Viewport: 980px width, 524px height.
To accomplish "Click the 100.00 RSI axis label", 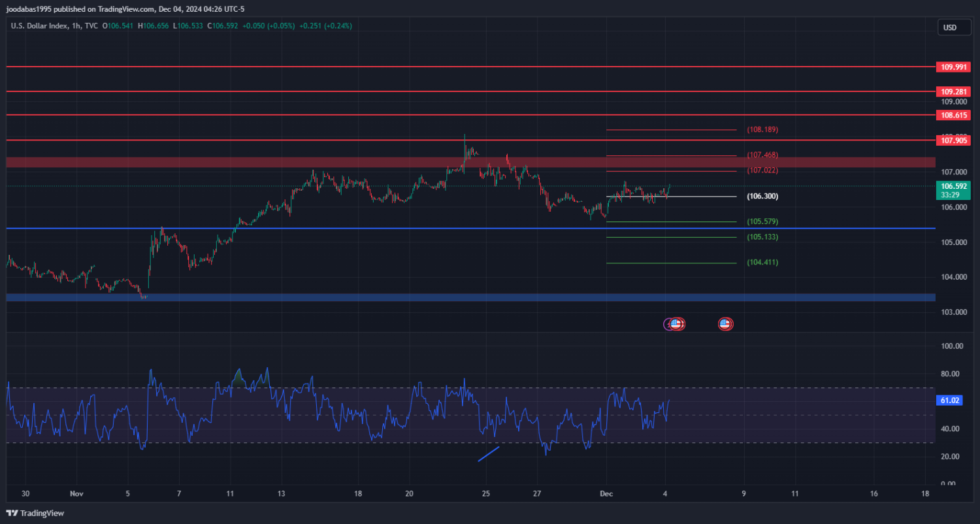I will [952, 346].
